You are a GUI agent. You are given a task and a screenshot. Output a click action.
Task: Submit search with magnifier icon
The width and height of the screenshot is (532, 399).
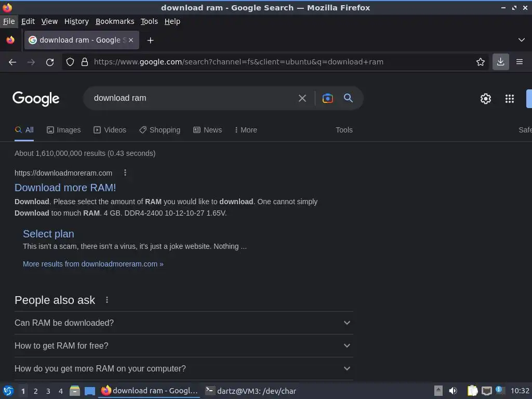click(348, 98)
